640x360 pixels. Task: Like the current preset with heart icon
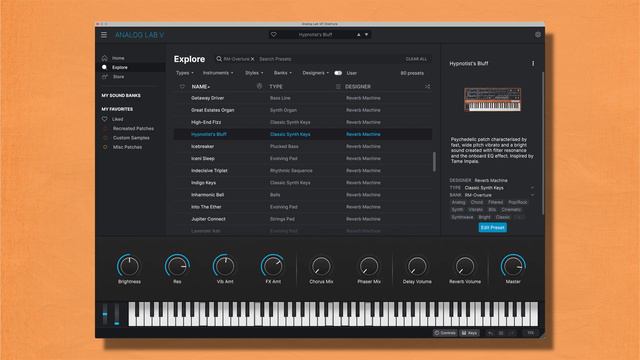[273, 35]
